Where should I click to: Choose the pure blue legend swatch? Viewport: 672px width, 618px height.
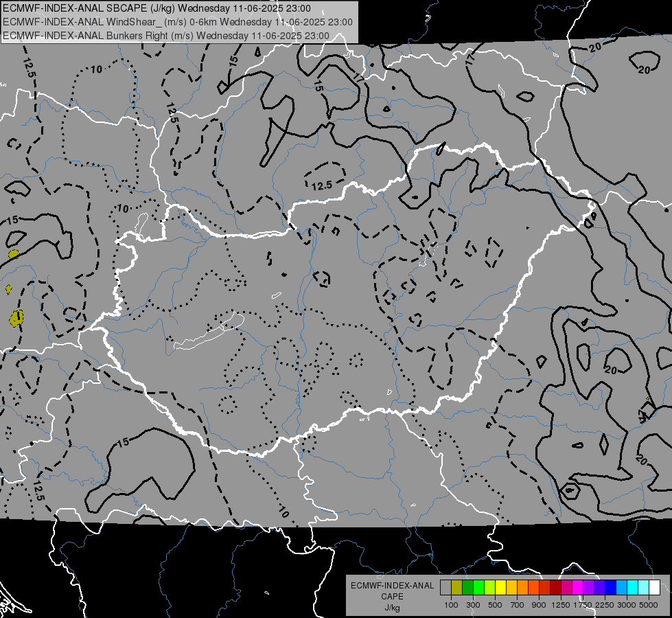point(611,588)
